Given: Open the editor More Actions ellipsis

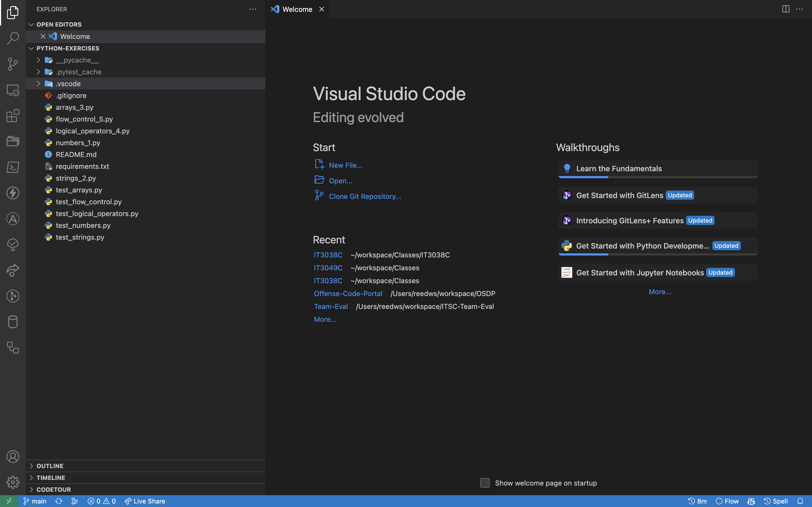Looking at the screenshot, I should pos(800,9).
